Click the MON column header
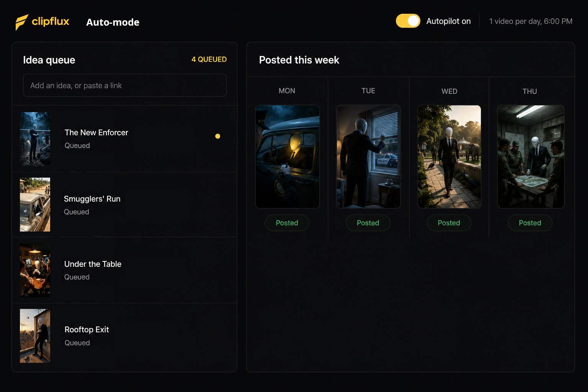The image size is (588, 392). click(x=287, y=91)
